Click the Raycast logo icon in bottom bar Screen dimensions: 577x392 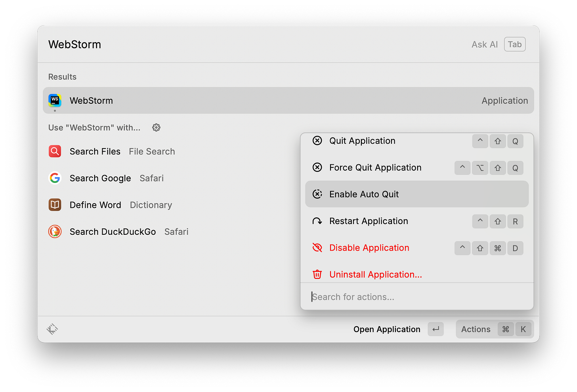pos(52,329)
